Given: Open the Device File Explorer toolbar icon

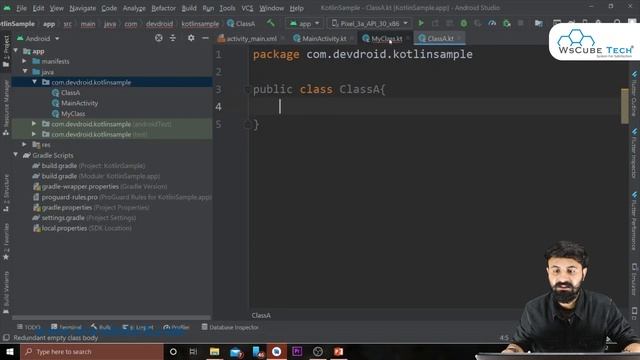Looking at the screenshot, I should pyautogui.click(x=539, y=23).
